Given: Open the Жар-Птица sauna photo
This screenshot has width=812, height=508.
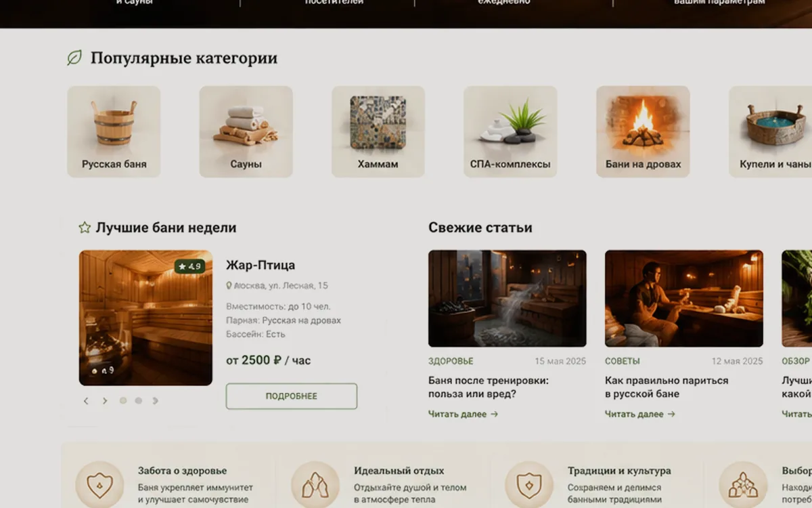Looking at the screenshot, I should click(x=145, y=318).
